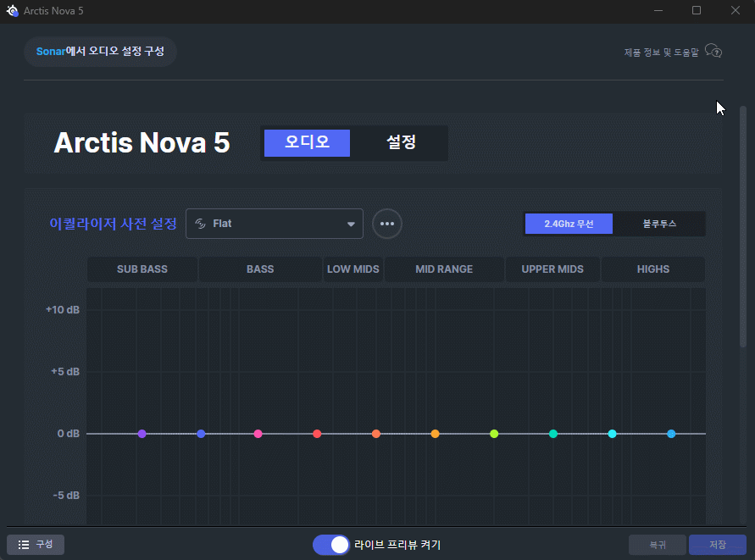Click the Arctis Nova 5 heading

pos(142,142)
